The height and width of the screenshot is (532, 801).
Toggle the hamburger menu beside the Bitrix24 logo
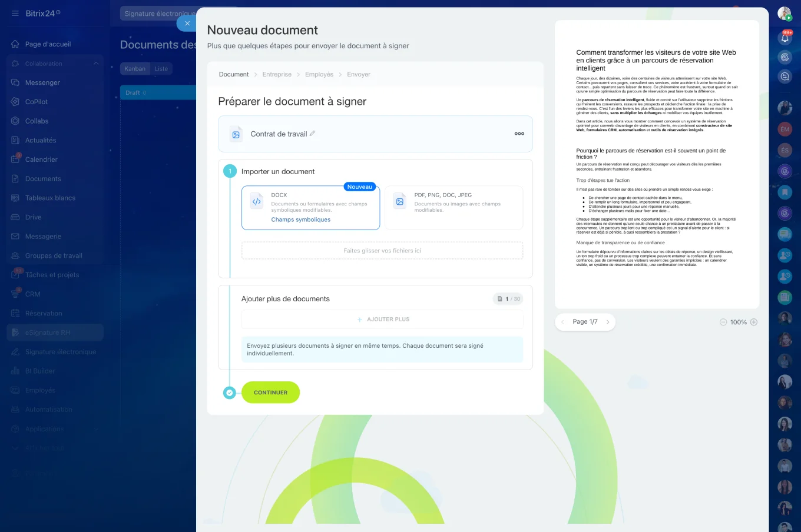click(15, 14)
